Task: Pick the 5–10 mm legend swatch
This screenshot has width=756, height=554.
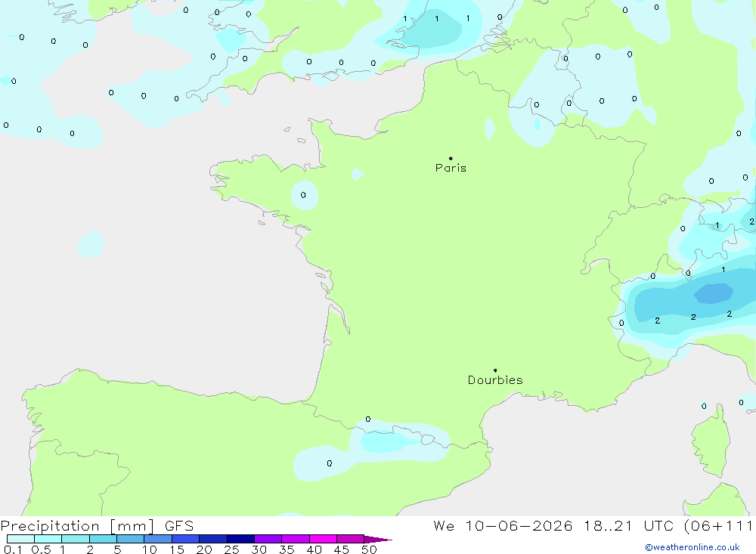Action: 131,539
